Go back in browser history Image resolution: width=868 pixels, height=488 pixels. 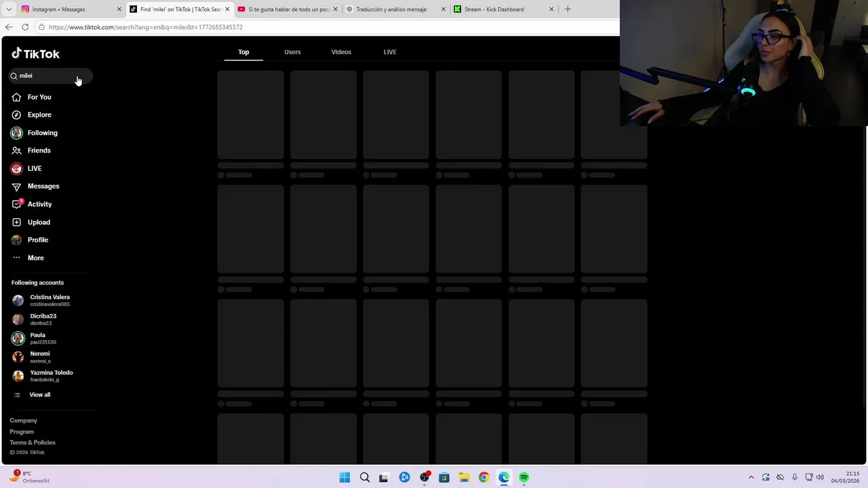point(9,27)
